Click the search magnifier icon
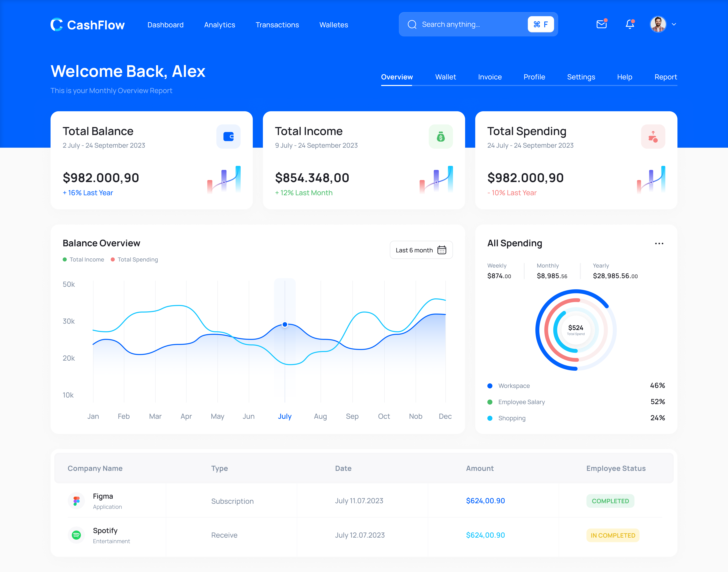Screen dimensions: 728x572 pos(412,24)
